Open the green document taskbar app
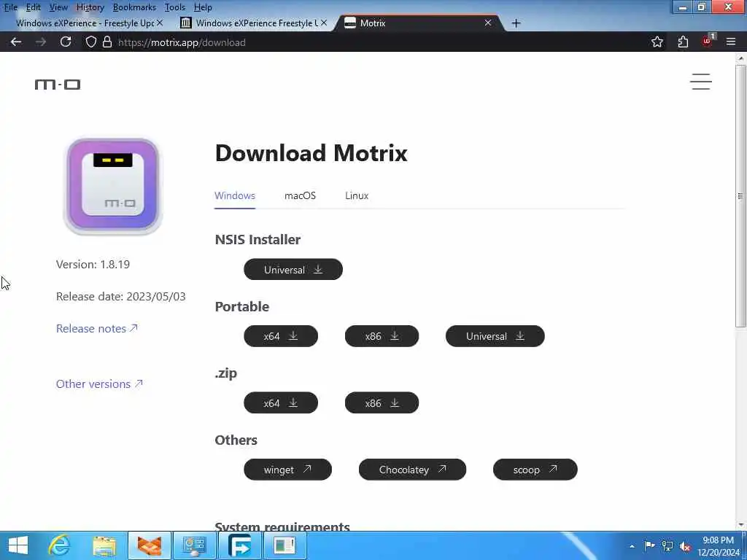This screenshot has height=560, width=747. [284, 545]
